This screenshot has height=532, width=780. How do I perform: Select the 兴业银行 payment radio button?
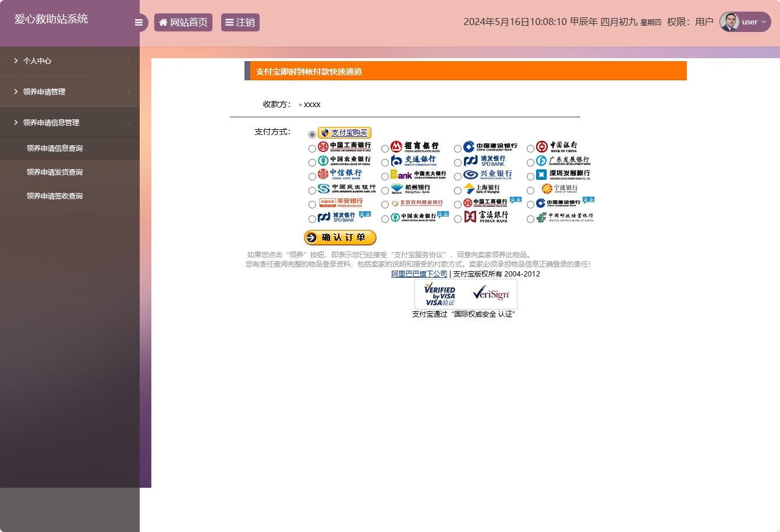coord(458,176)
